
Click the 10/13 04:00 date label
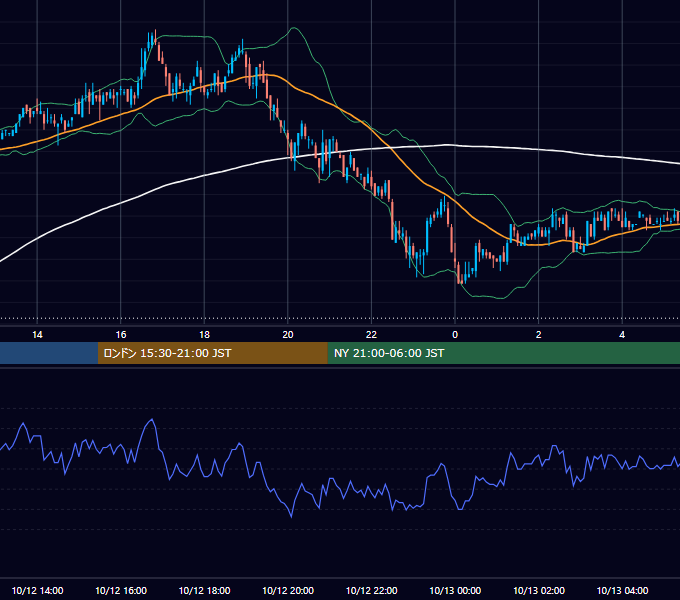coord(622,590)
